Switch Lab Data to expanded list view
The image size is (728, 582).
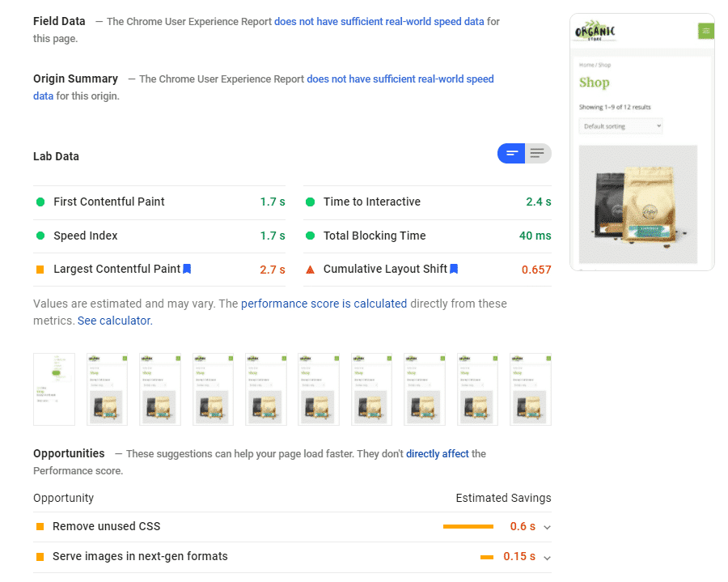[537, 154]
